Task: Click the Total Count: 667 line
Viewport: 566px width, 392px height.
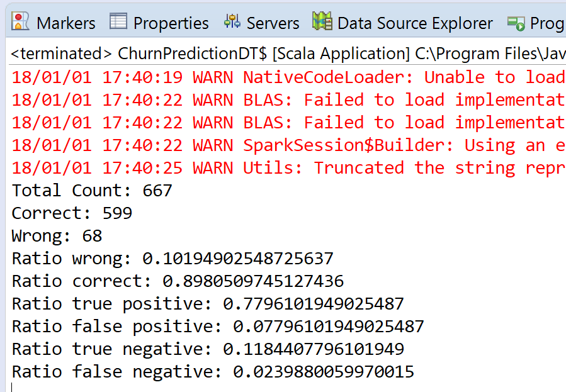Action: 92,191
